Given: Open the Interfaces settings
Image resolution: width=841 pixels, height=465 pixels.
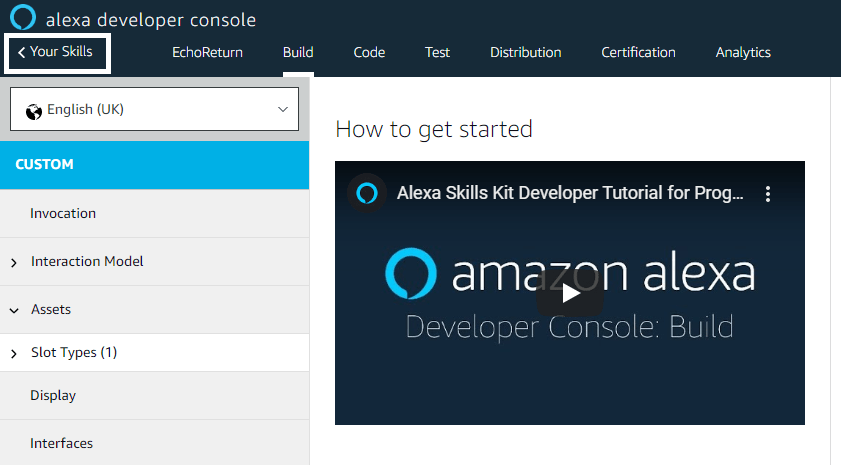Looking at the screenshot, I should [154, 444].
